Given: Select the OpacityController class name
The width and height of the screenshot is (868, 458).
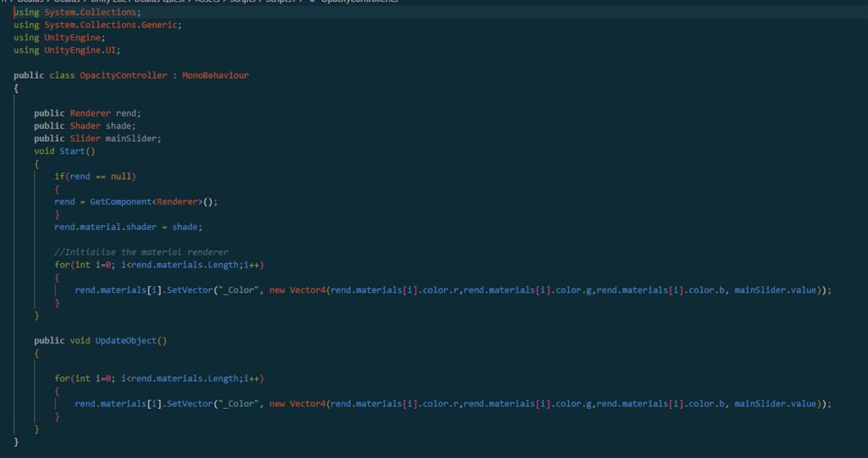Looking at the screenshot, I should pos(123,75).
